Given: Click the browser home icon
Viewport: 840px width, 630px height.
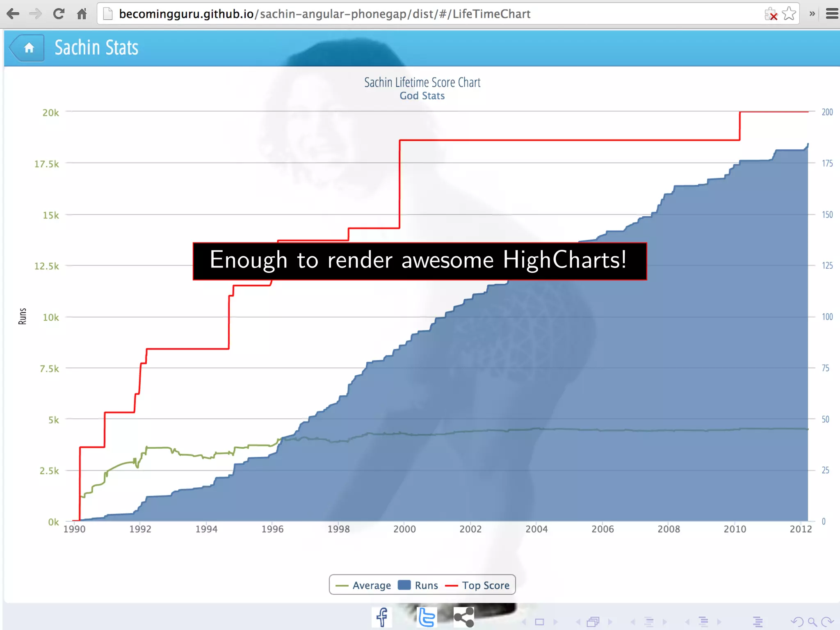Looking at the screenshot, I should (82, 14).
